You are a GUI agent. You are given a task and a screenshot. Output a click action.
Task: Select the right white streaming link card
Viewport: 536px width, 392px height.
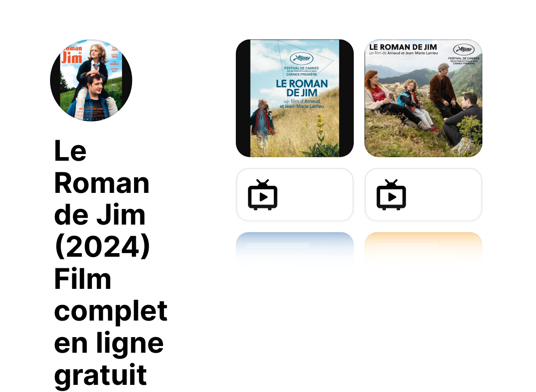click(423, 195)
